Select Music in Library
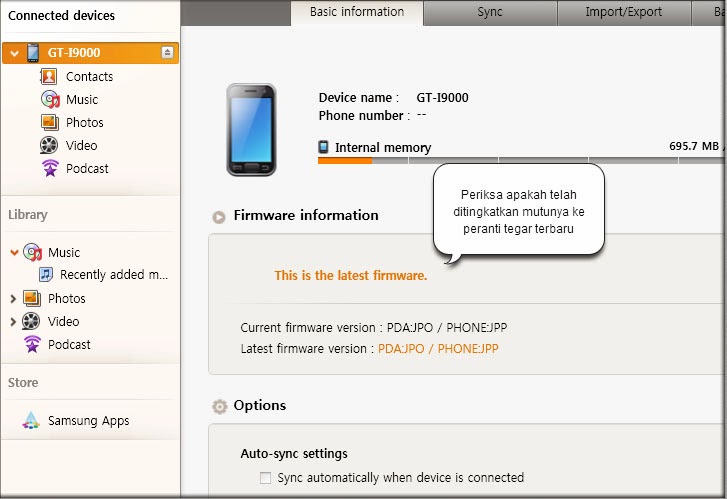This screenshot has width=727, height=499. coord(64,252)
